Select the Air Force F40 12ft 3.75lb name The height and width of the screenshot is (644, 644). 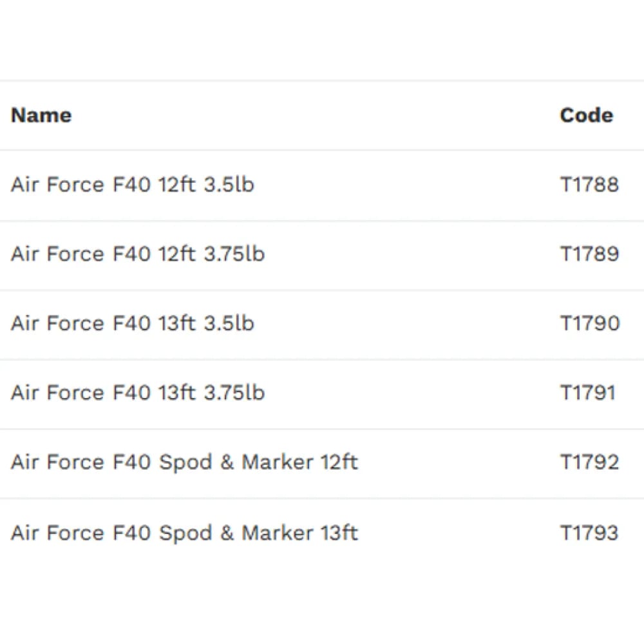138,254
